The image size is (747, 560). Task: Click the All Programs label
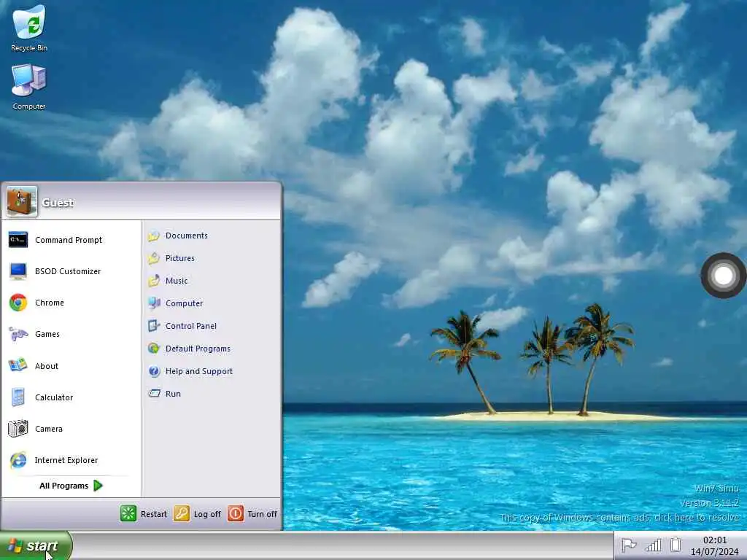pos(64,486)
